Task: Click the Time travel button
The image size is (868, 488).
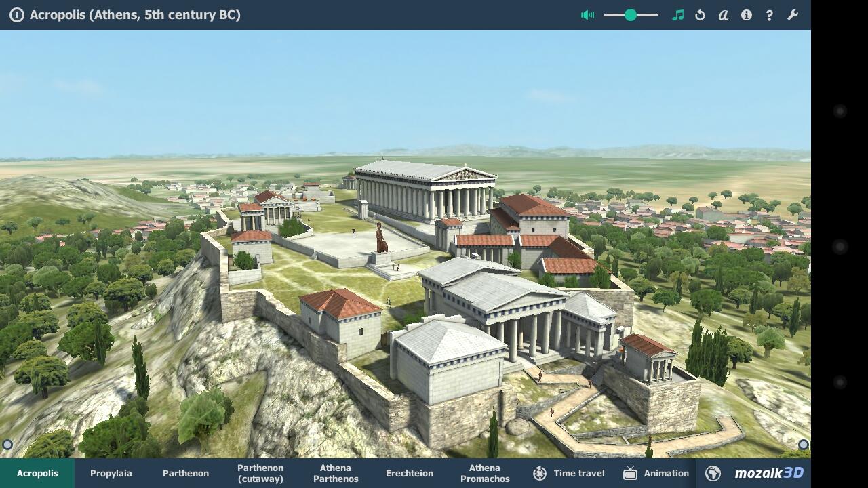Action: pos(568,473)
